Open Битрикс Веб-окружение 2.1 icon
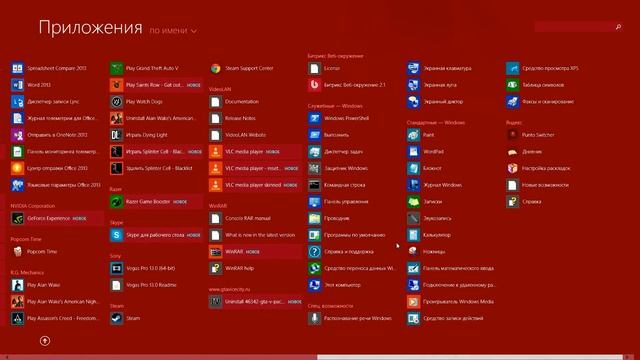Screen dimensions: 640x360 point(315,85)
